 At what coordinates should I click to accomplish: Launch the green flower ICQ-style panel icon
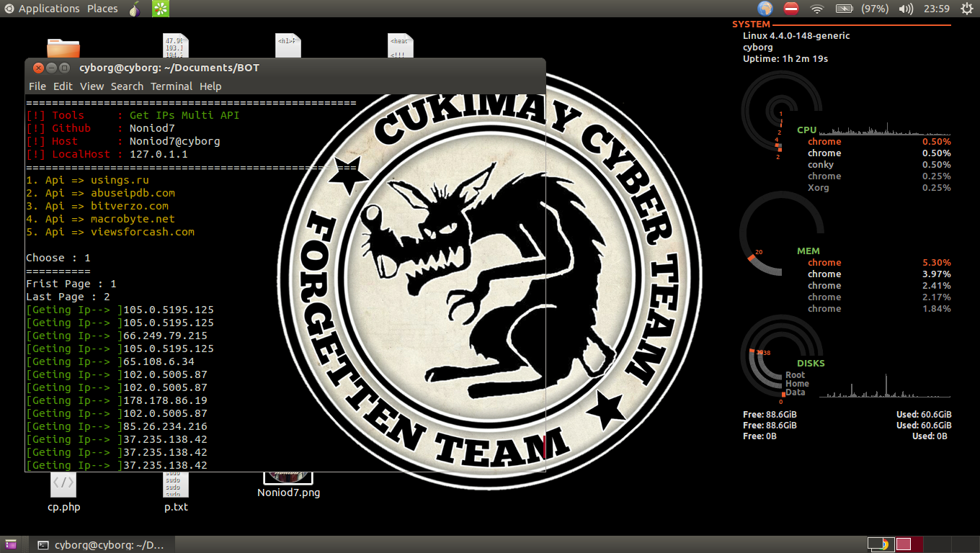(161, 9)
